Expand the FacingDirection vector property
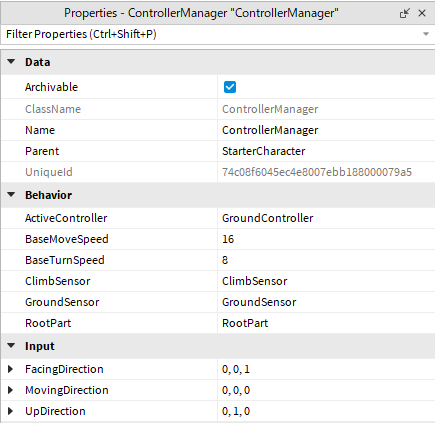The width and height of the screenshot is (435, 423). tap(10, 369)
